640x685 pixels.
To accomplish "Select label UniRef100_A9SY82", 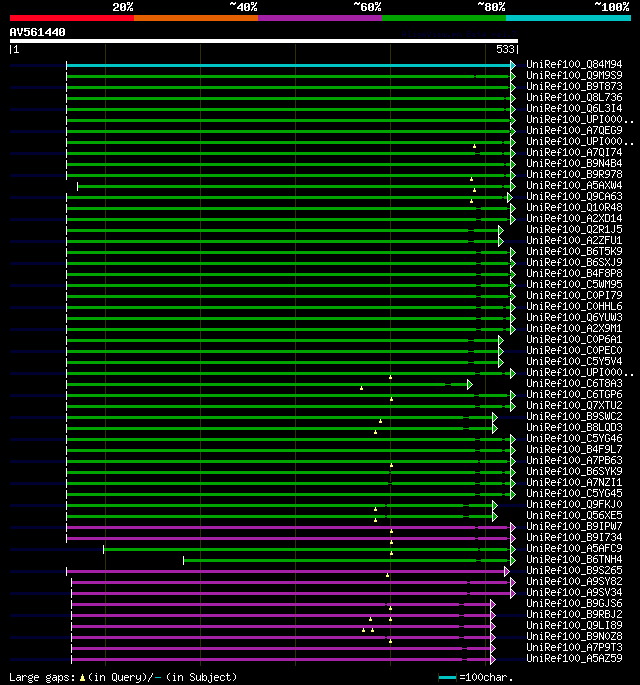I will pyautogui.click(x=574, y=581).
